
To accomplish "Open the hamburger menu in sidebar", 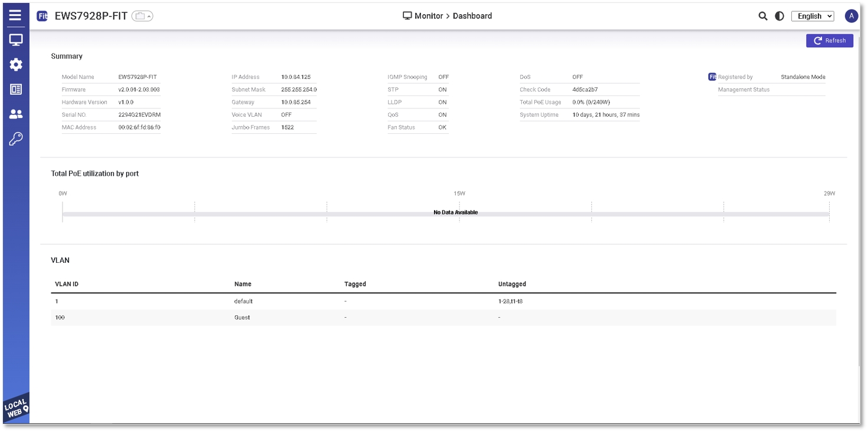I will pos(15,15).
